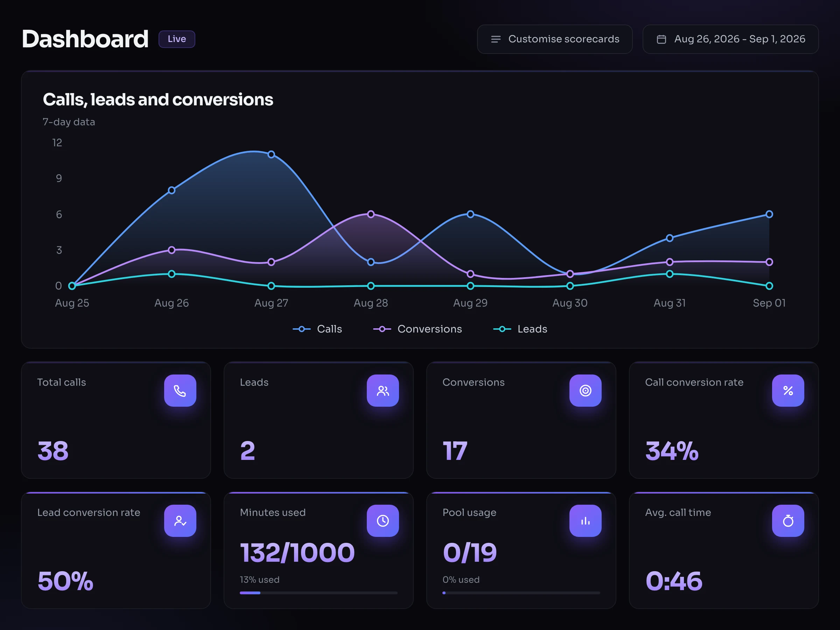This screenshot has width=840, height=630.
Task: Click the '7-day data' subtitle
Action: [x=69, y=122]
